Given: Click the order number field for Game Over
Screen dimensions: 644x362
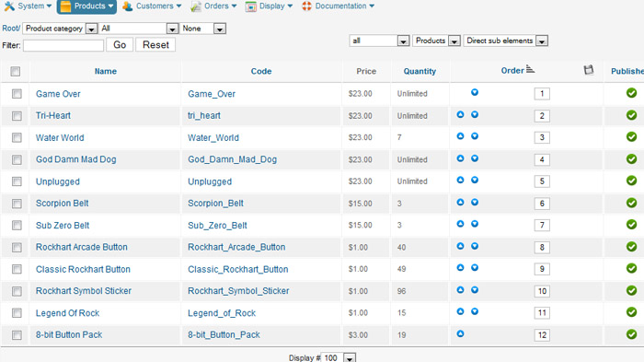Looking at the screenshot, I should pos(542,94).
